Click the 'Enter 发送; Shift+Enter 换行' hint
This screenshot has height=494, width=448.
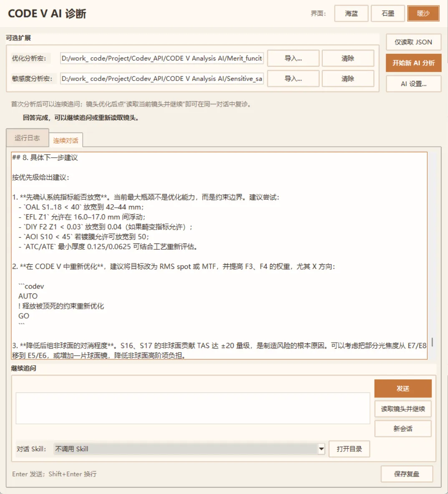[x=54, y=474]
